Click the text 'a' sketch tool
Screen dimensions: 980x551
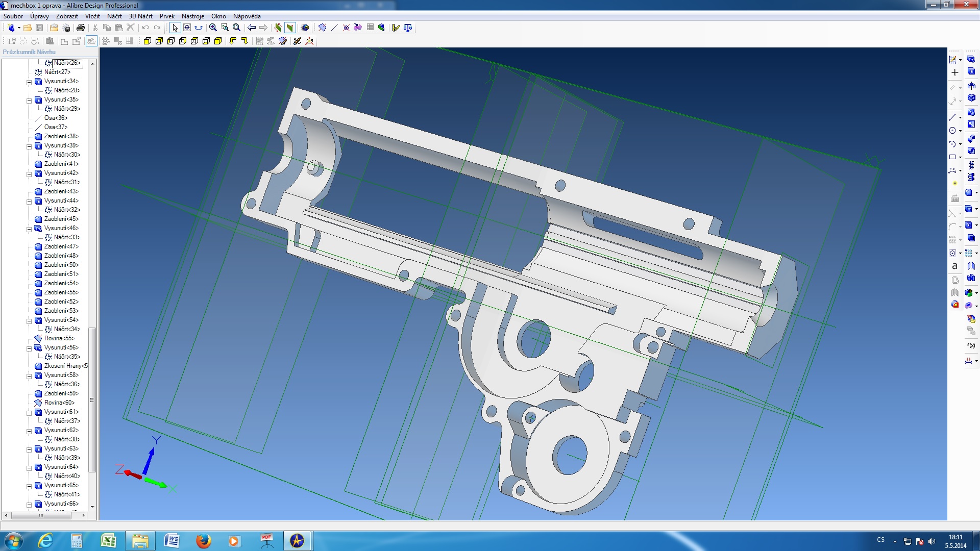click(954, 266)
